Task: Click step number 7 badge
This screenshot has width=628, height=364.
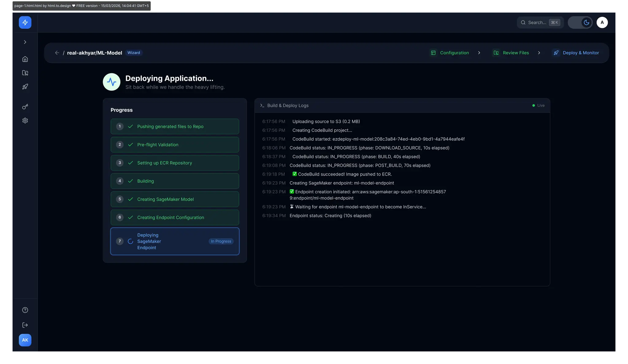Action: point(120,241)
